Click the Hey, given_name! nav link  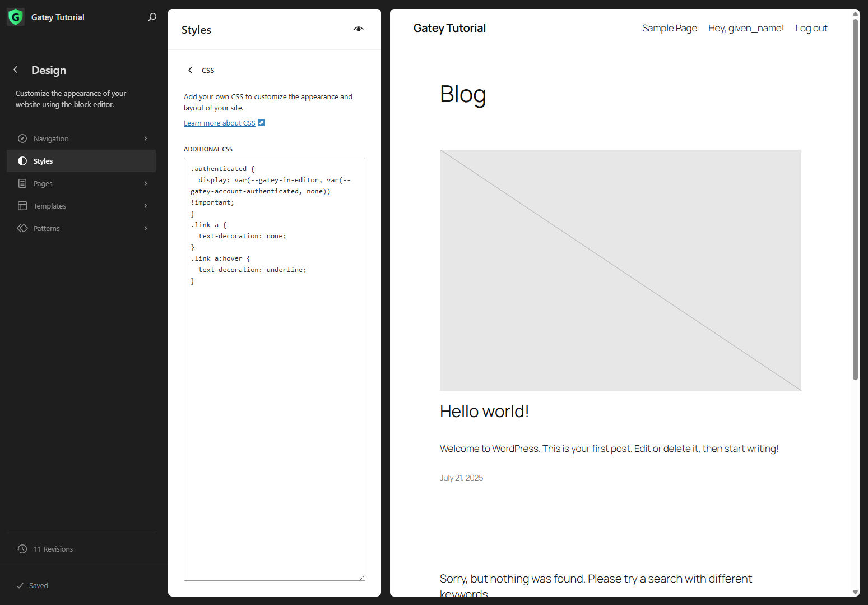pos(746,28)
